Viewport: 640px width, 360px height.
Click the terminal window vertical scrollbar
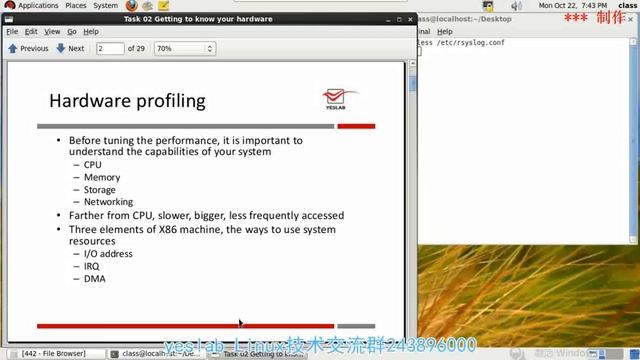click(633, 141)
